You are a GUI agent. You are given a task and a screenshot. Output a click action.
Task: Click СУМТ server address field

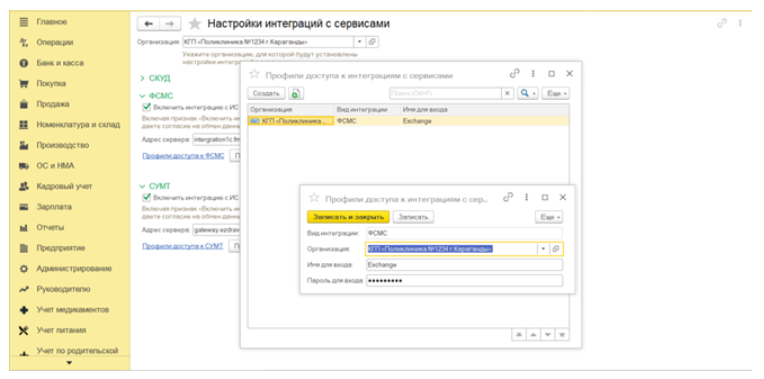tap(216, 229)
